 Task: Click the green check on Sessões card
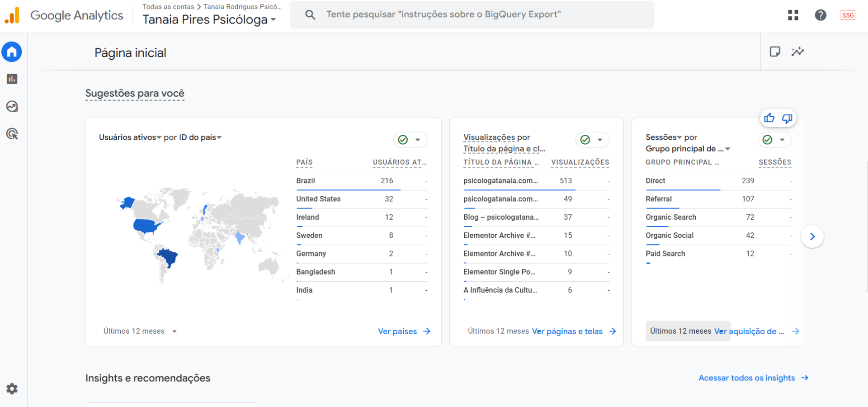[x=767, y=140]
